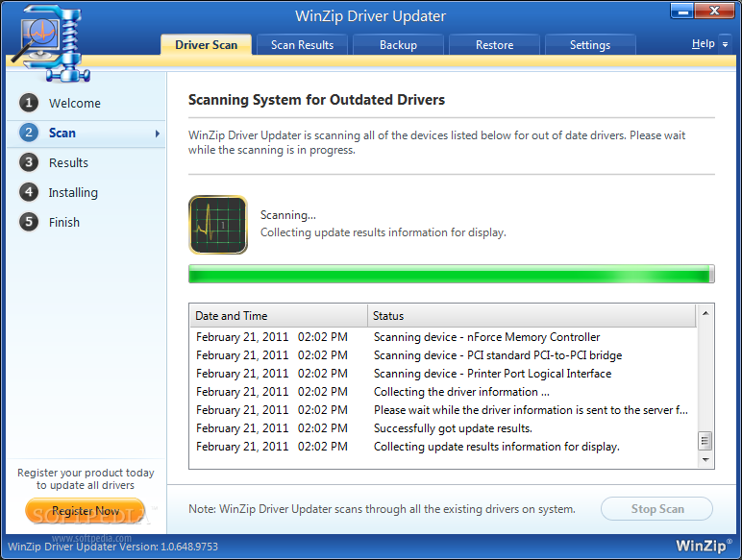Select the Installing step in sidebar
The height and width of the screenshot is (560, 742).
coord(73,192)
